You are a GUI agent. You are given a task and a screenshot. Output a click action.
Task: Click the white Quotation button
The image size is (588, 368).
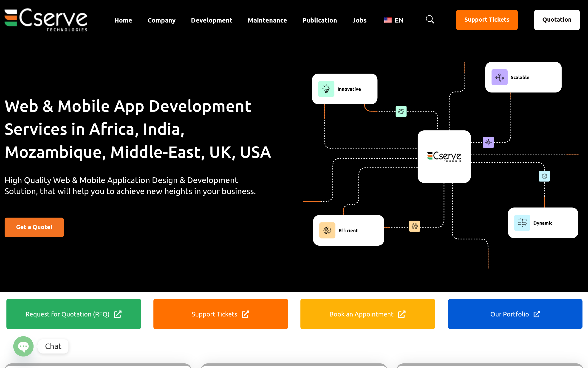pyautogui.click(x=557, y=20)
